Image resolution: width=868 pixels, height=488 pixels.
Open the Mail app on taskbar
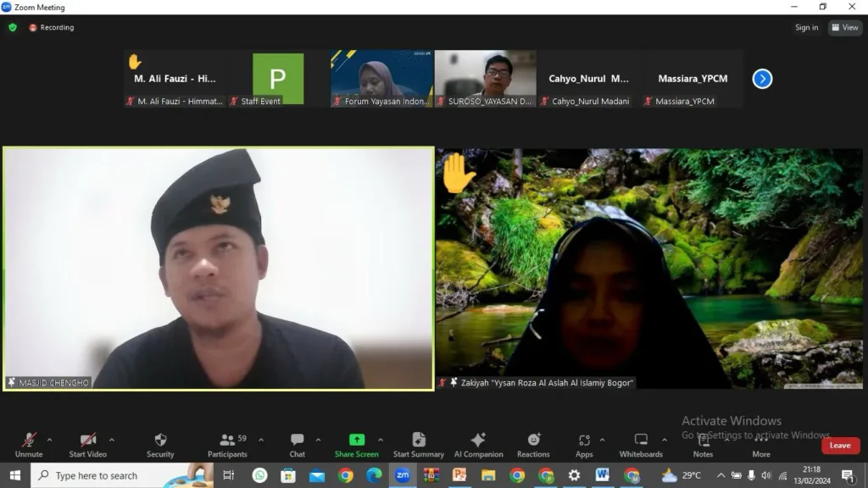click(x=317, y=475)
